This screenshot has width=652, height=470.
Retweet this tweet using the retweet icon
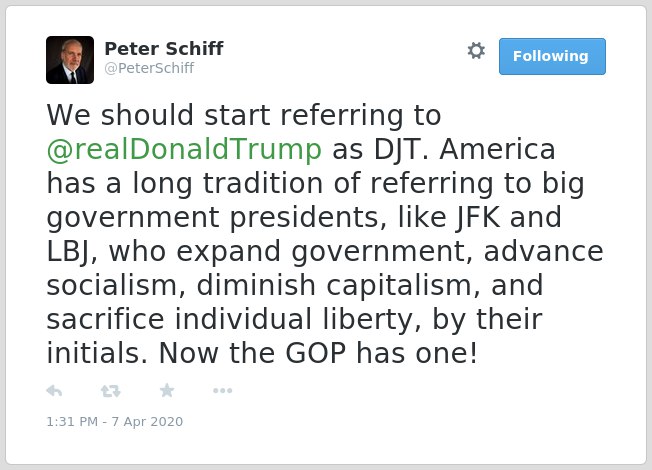click(111, 391)
